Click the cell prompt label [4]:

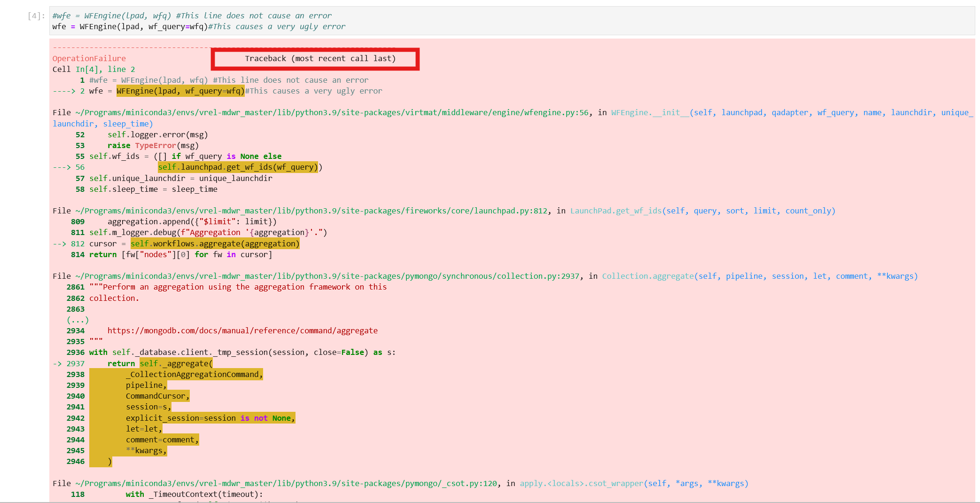[36, 16]
